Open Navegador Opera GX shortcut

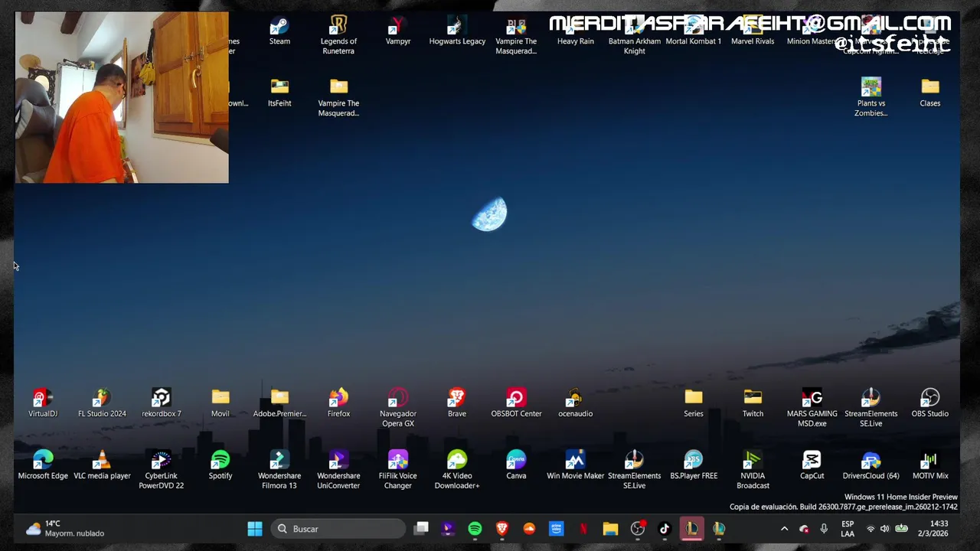[x=398, y=408]
